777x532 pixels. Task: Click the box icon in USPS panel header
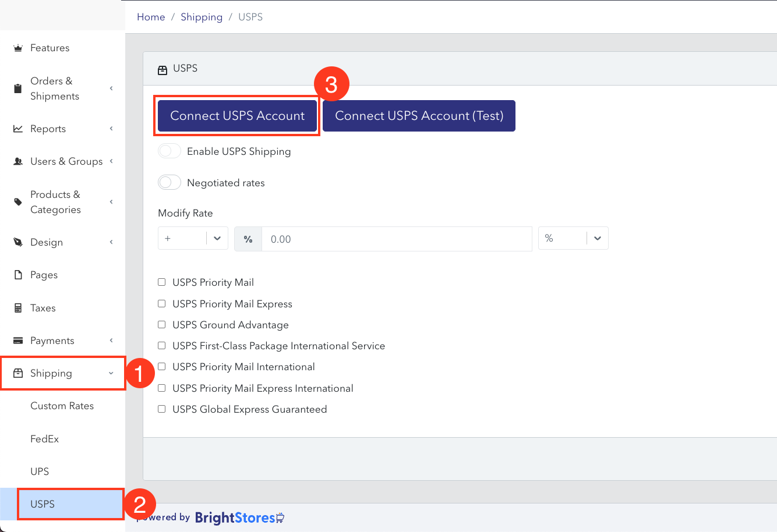tap(163, 69)
